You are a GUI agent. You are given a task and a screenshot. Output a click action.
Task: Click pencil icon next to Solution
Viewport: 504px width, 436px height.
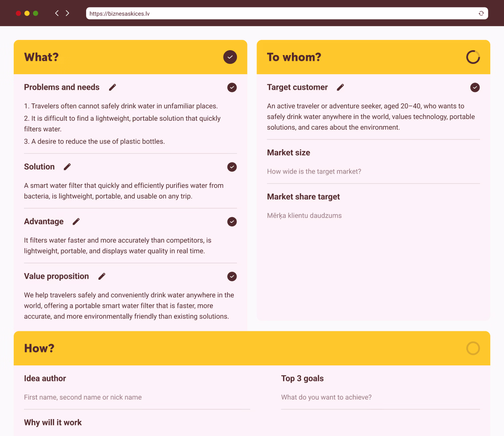67,167
